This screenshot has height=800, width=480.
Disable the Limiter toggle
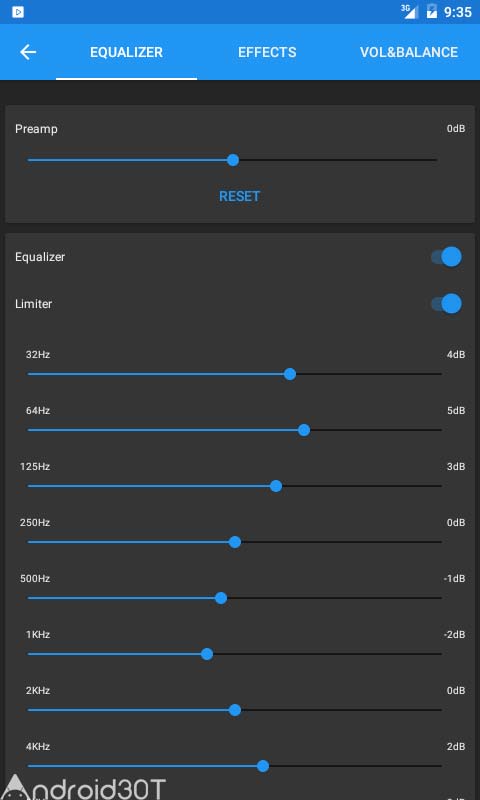[x=446, y=304]
